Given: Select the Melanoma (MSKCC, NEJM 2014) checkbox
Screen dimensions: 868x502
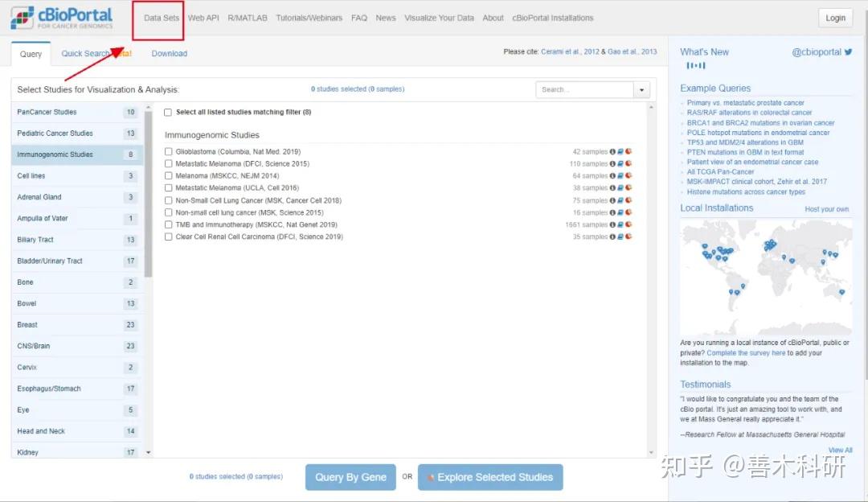Looking at the screenshot, I should pos(168,176).
